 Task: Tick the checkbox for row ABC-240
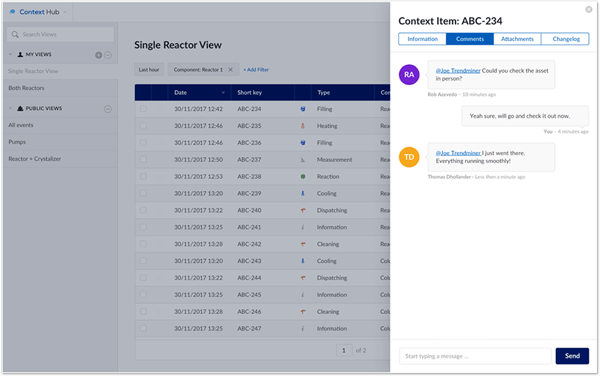coord(143,210)
